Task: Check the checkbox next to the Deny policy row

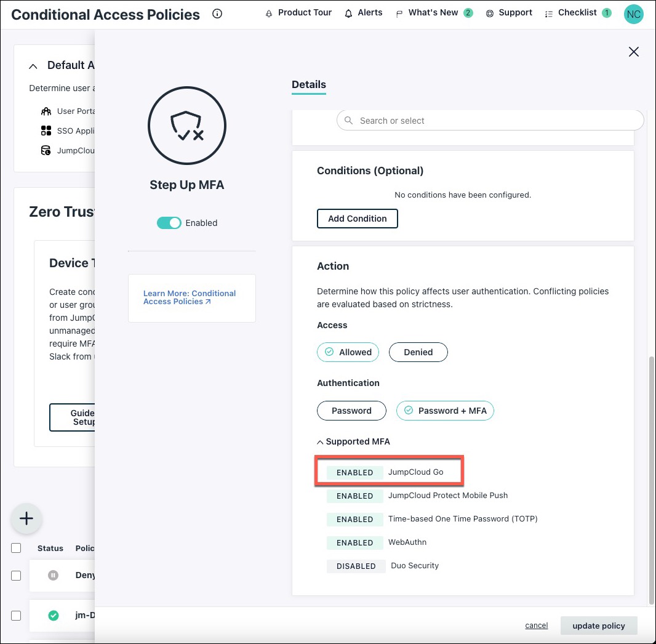Action: pos(15,575)
